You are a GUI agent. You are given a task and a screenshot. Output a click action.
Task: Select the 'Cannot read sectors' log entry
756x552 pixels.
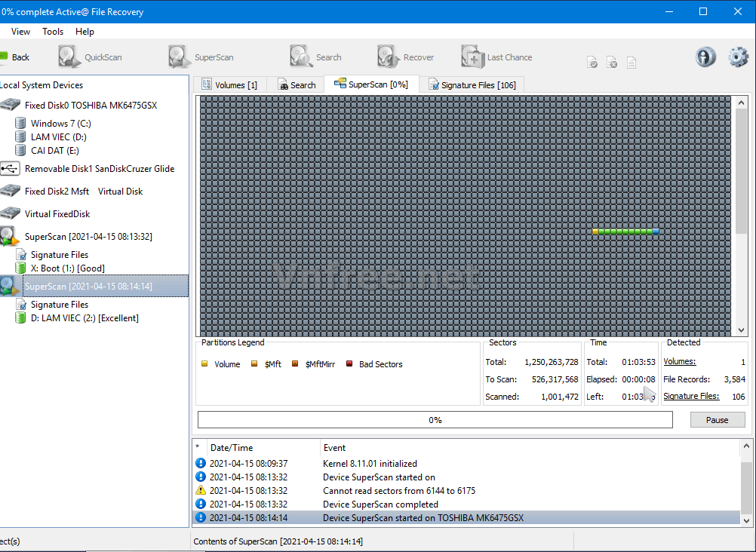[398, 491]
